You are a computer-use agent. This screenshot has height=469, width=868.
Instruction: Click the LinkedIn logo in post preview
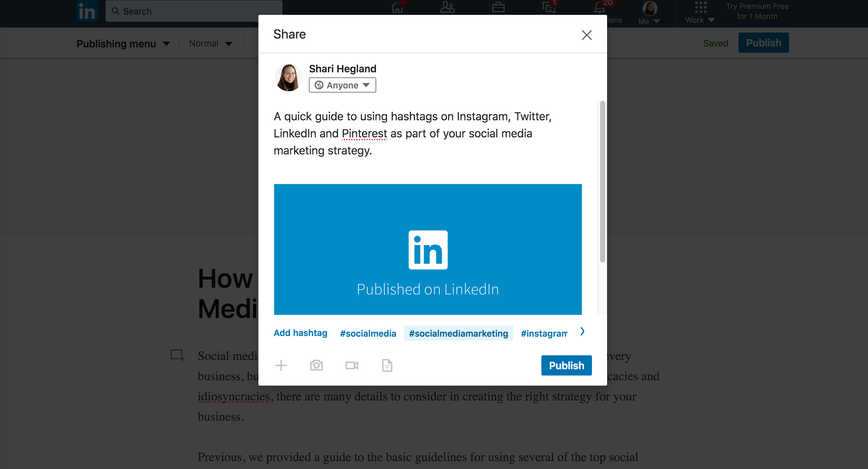pyautogui.click(x=427, y=250)
